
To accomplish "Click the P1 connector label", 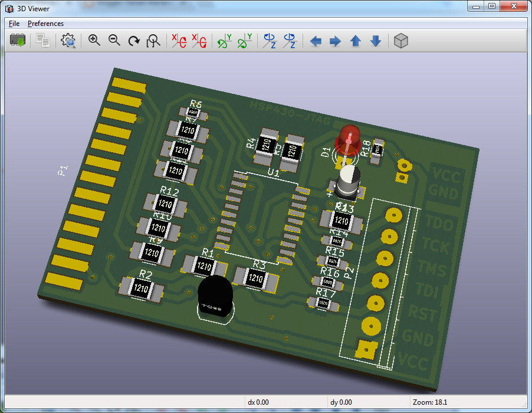I will coord(63,171).
